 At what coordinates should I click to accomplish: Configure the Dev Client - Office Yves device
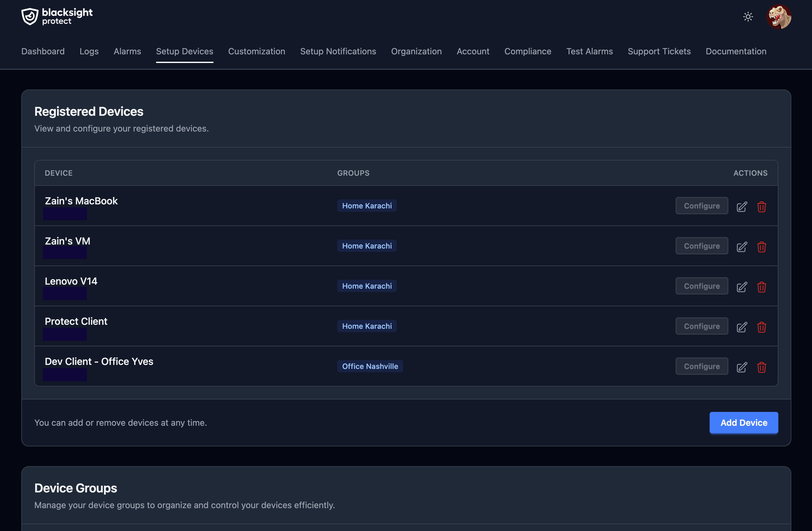(x=702, y=366)
